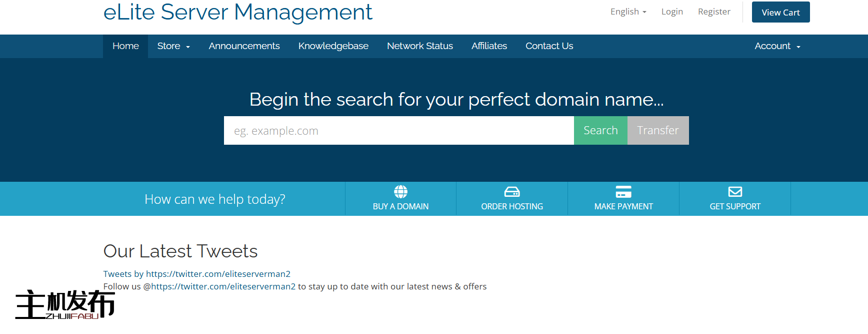Image resolution: width=868 pixels, height=334 pixels.
Task: Expand the Account dropdown menu
Action: pos(777,46)
